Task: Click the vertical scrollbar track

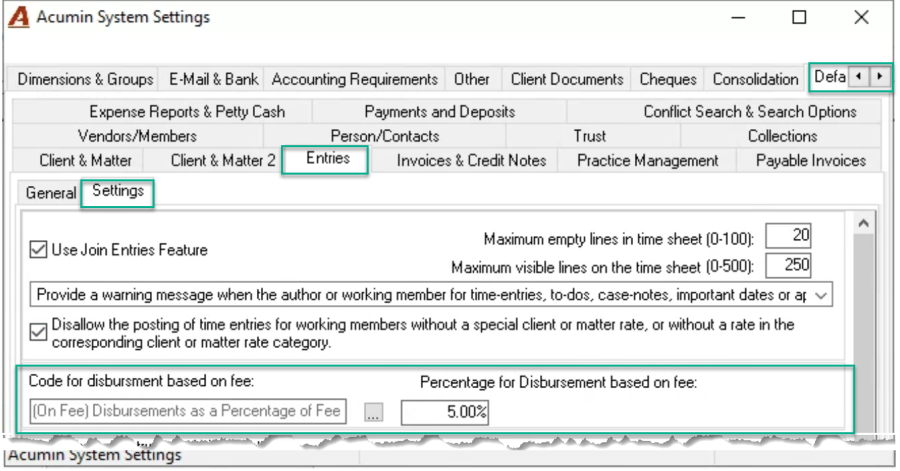Action: (863, 333)
